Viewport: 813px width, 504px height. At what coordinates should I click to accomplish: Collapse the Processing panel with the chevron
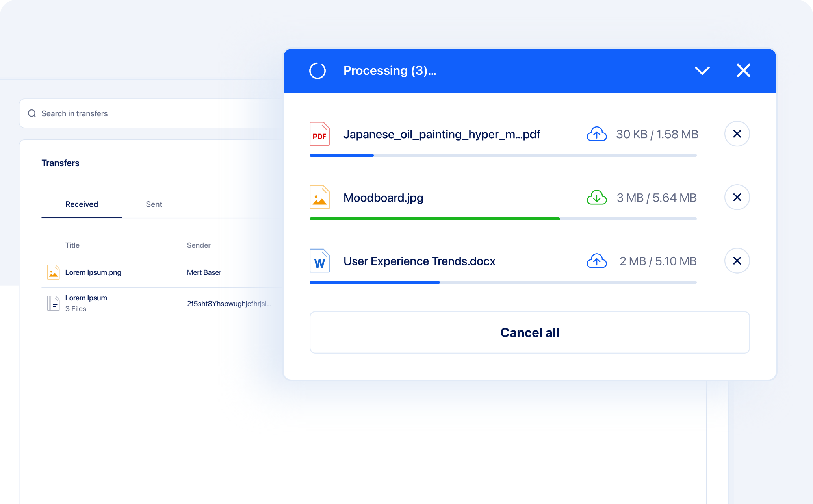tap(702, 71)
